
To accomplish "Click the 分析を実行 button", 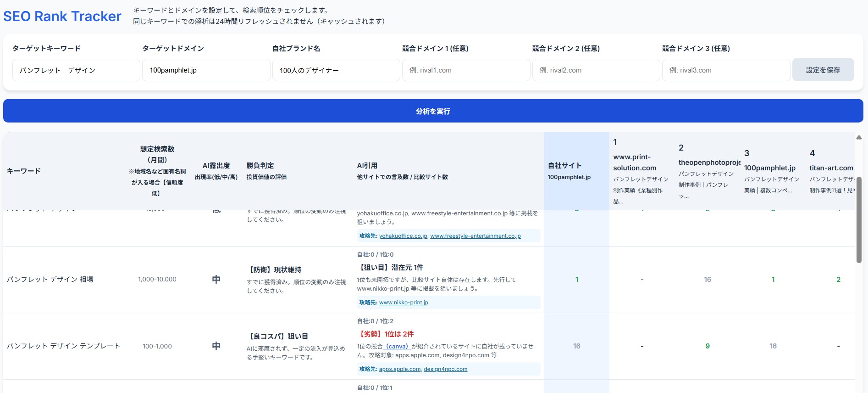I will 433,111.
